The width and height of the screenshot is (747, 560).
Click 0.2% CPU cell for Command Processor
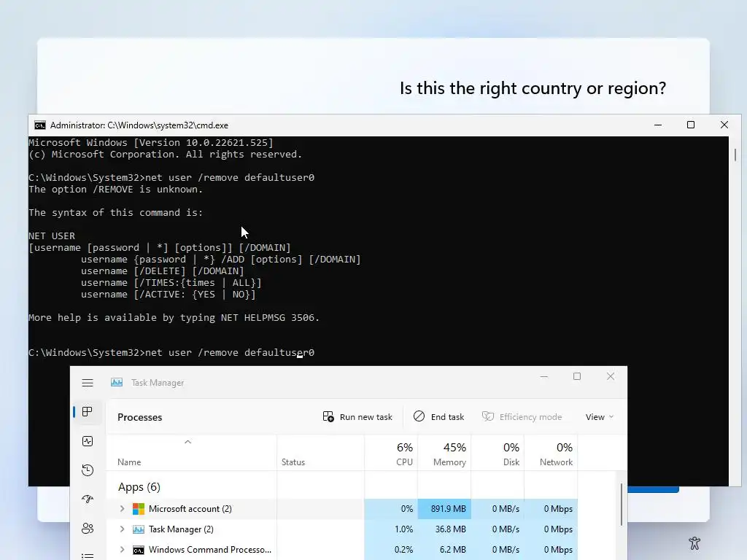tap(392, 550)
